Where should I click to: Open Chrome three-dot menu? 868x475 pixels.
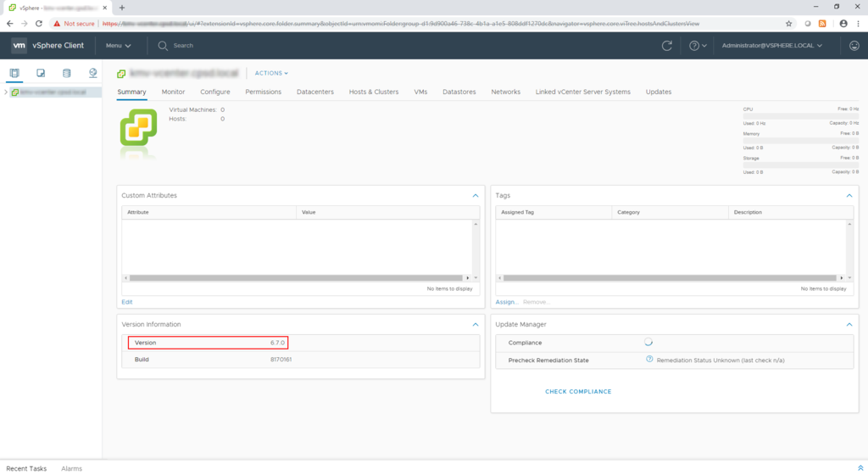(x=858, y=23)
